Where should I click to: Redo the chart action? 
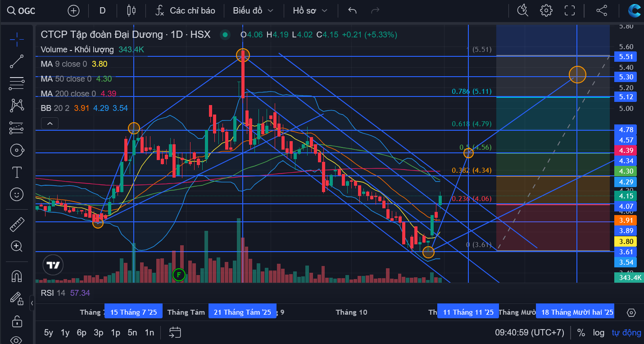click(x=374, y=11)
